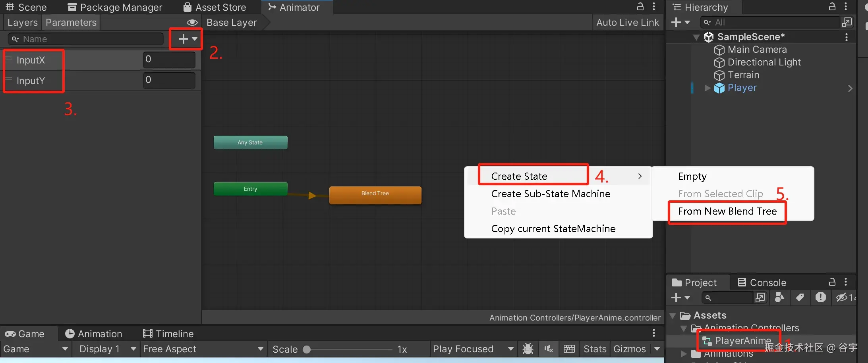Choose Create State in context menu

pos(519,176)
